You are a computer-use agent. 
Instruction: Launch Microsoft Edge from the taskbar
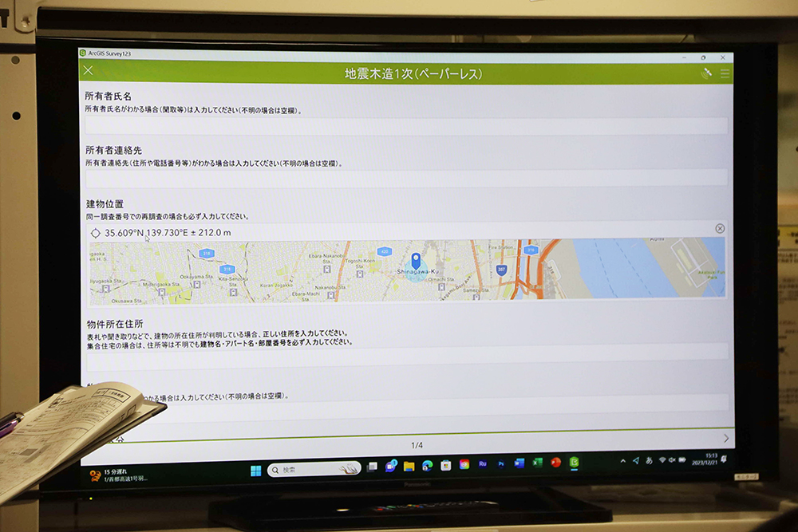[x=428, y=465]
